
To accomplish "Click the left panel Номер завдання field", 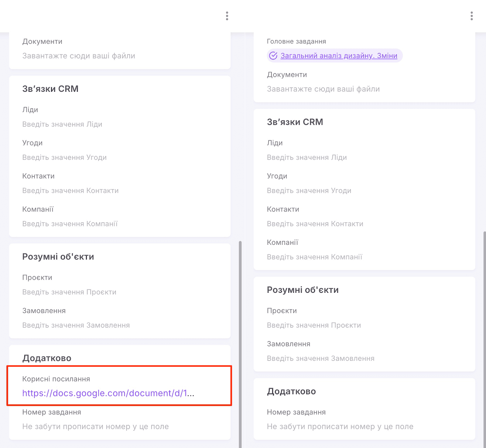I will 95,426.
